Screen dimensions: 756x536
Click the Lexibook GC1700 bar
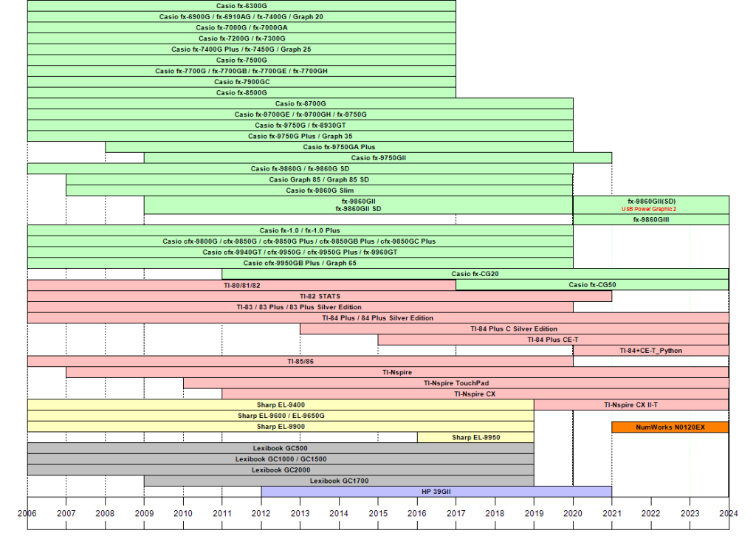click(x=339, y=481)
